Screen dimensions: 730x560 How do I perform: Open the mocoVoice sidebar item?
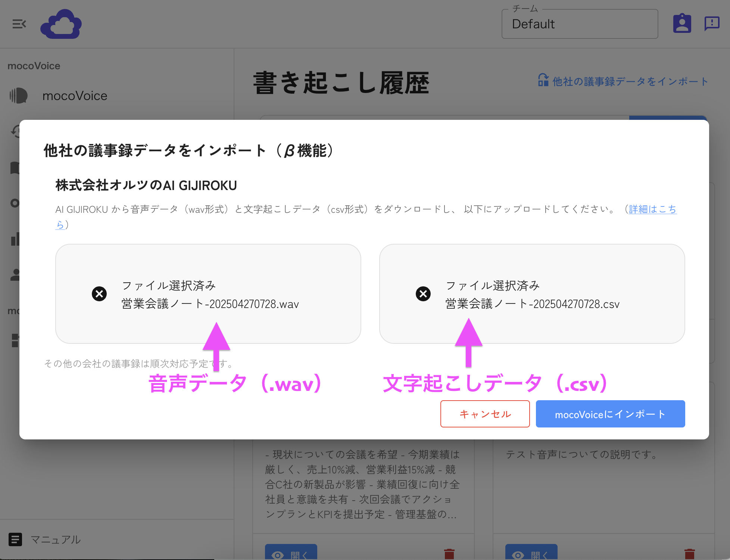(117, 96)
